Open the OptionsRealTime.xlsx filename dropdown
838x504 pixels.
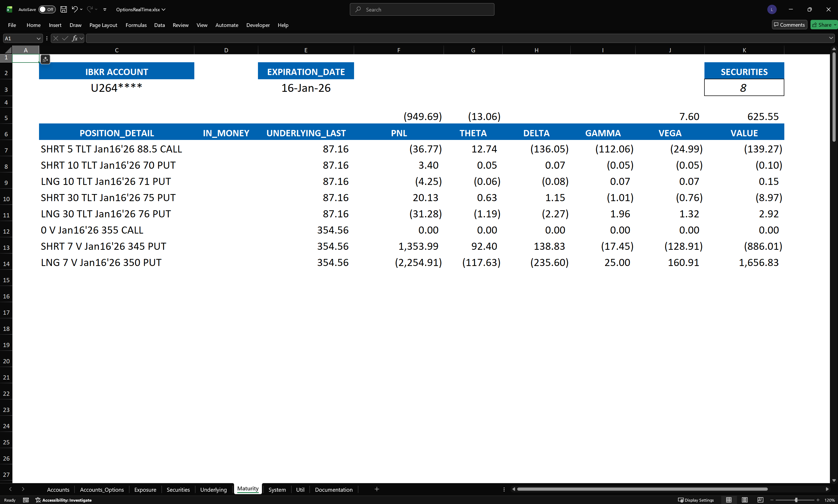(141, 9)
